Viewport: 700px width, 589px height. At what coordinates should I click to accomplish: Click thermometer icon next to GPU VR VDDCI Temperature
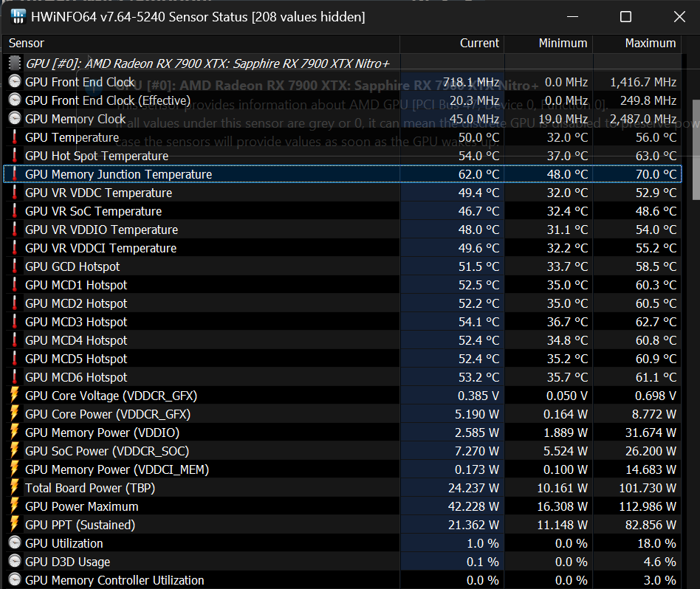click(15, 248)
